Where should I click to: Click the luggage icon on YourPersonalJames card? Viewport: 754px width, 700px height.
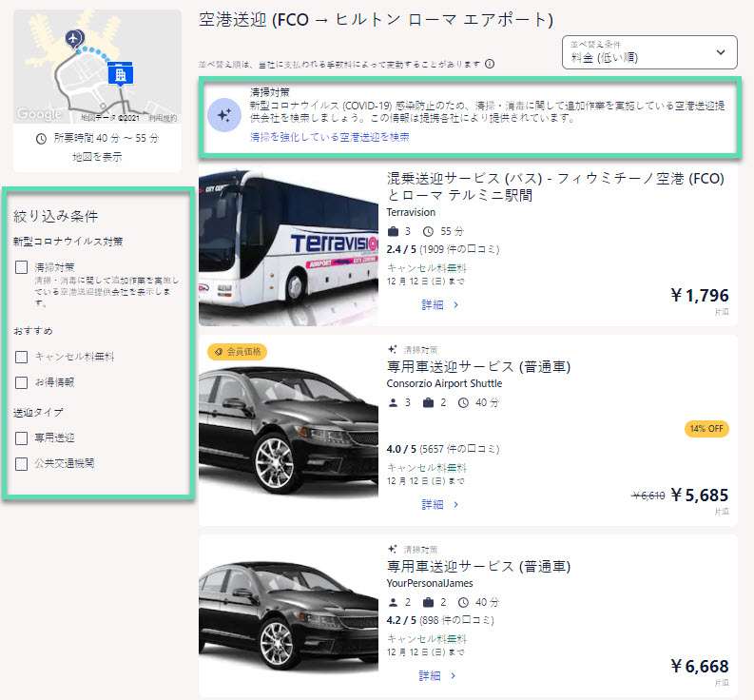[x=428, y=602]
